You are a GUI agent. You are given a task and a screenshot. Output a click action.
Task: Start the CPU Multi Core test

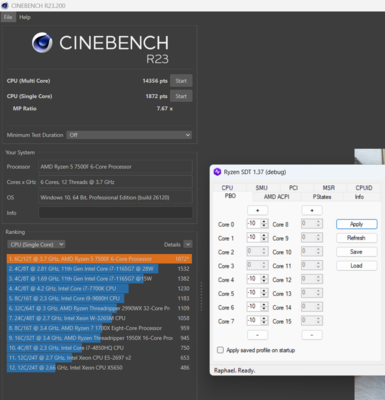point(181,81)
